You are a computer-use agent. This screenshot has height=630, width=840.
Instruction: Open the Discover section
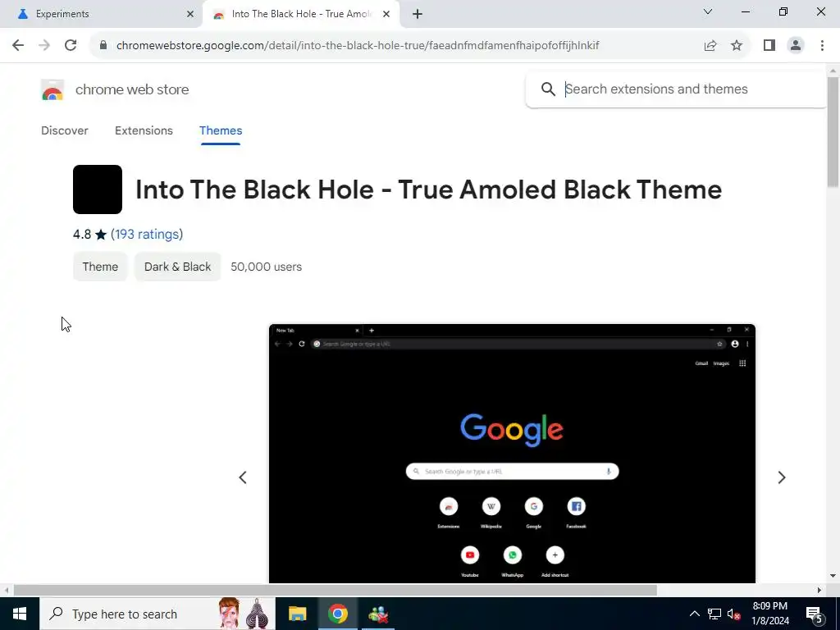tap(64, 130)
